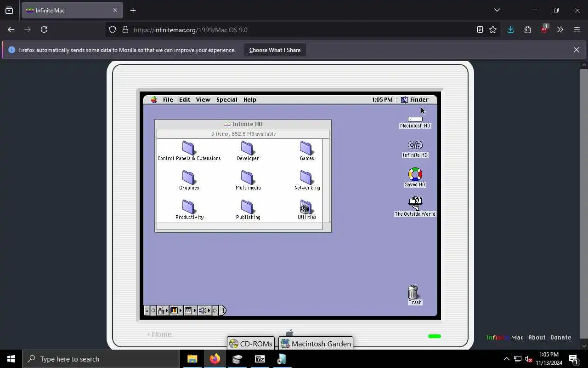Open the padlock Control Strip module

(x=163, y=310)
